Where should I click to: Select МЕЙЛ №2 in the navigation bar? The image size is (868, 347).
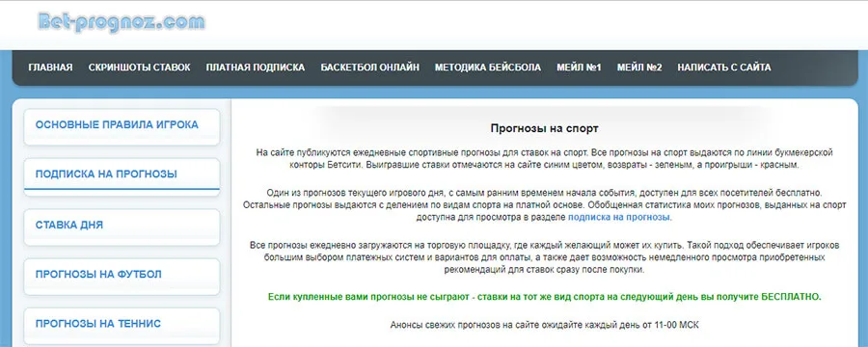tap(639, 67)
